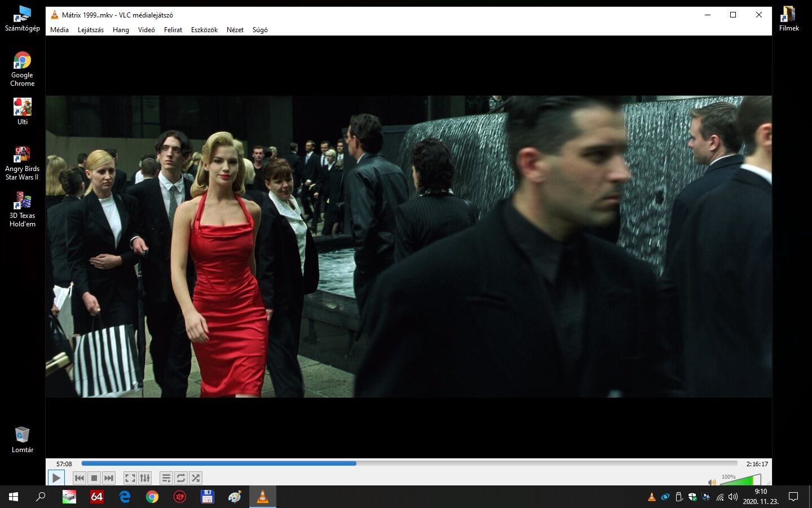The image size is (812, 508).
Task: Select Angry Birds Star Wars II shortcut
Action: pos(23,163)
